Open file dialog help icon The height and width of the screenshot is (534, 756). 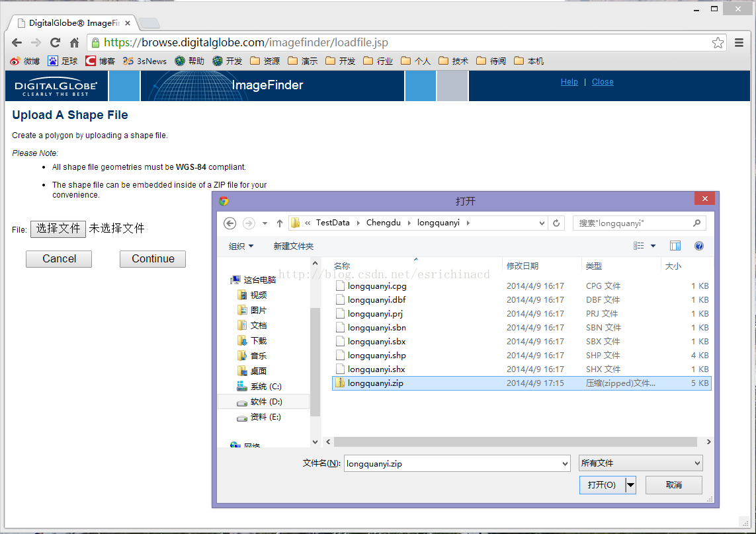[698, 246]
